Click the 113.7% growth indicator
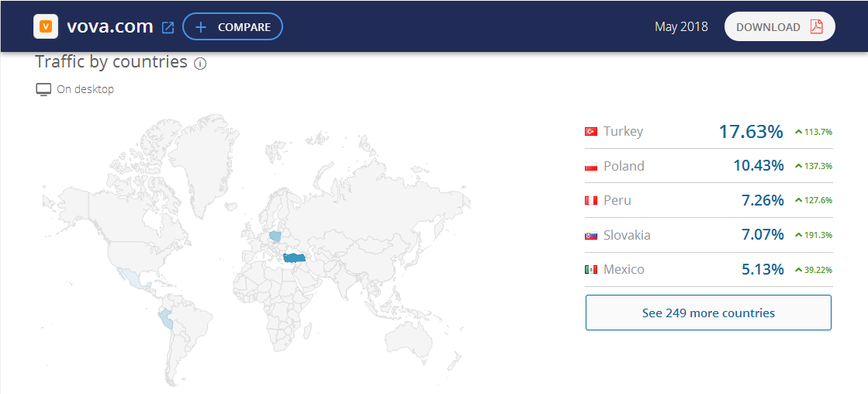The height and width of the screenshot is (394, 868). [814, 132]
